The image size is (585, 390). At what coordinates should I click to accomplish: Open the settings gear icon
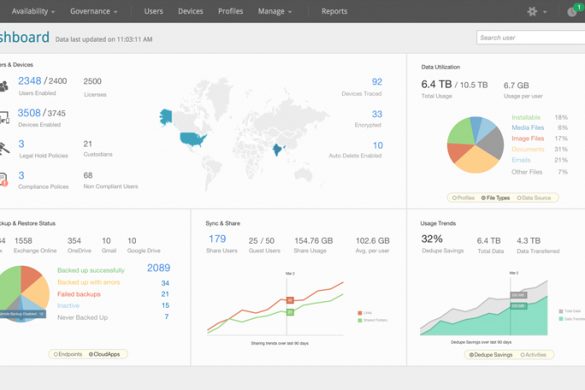tap(532, 12)
